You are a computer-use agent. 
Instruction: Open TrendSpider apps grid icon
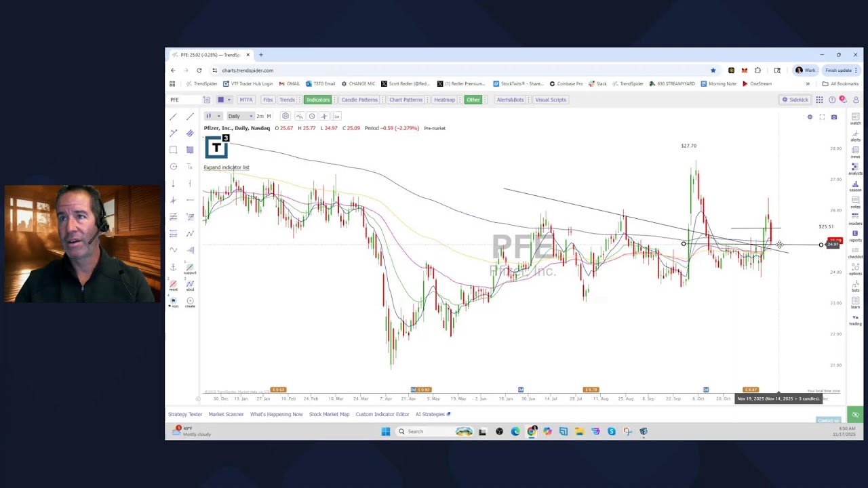(819, 100)
